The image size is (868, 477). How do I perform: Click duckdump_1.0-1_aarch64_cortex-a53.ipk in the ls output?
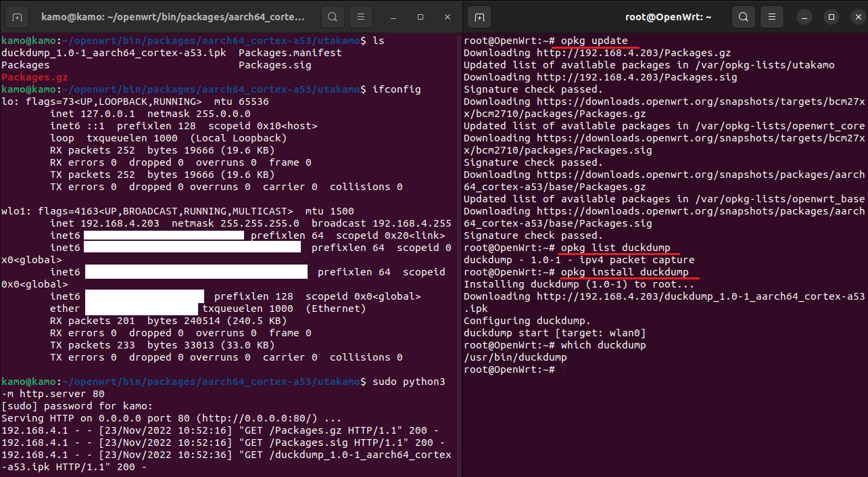[114, 53]
